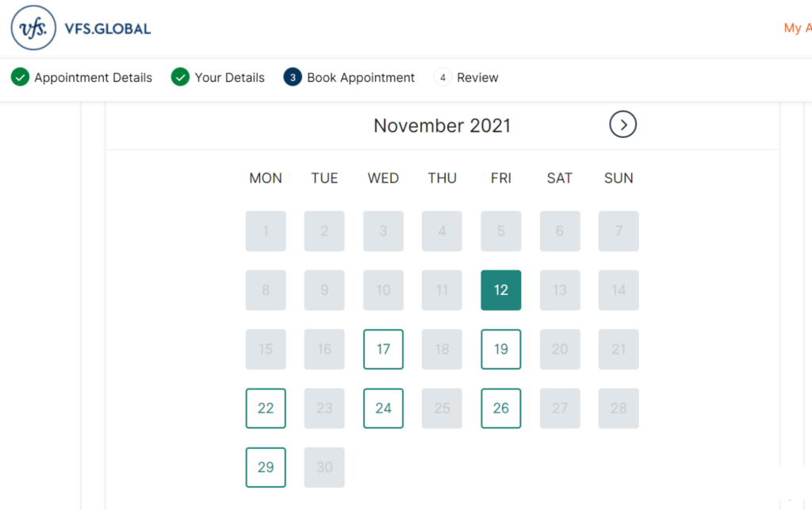
Task: Select November 24 on the calendar
Action: click(x=383, y=408)
